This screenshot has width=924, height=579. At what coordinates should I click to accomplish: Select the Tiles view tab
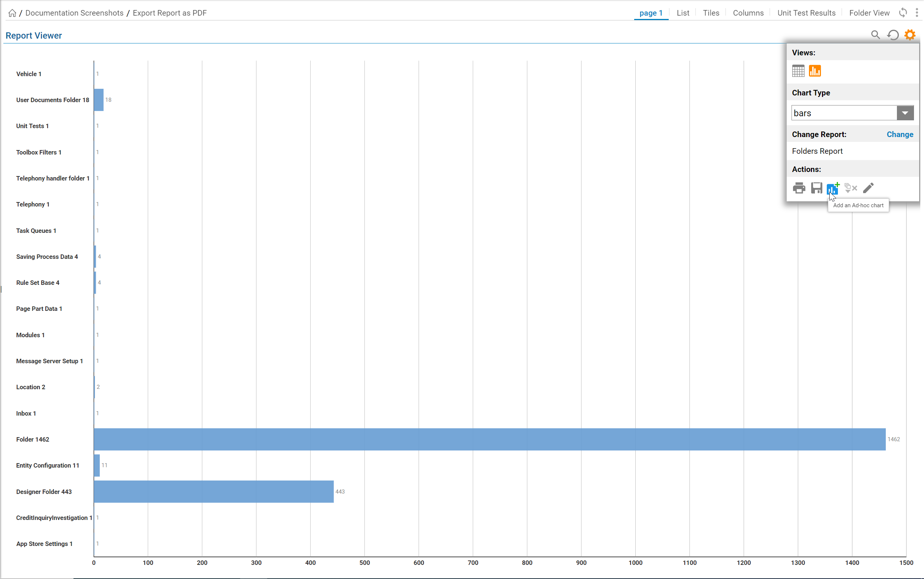point(710,13)
